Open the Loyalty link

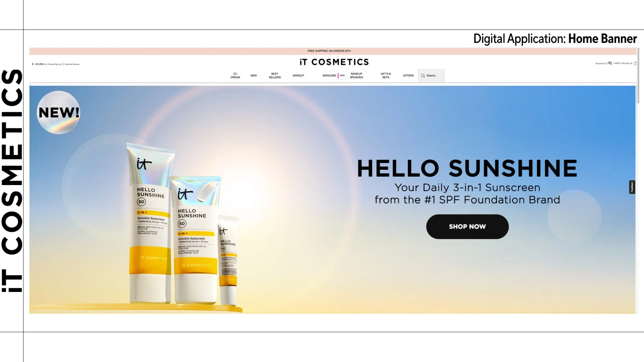pos(616,63)
